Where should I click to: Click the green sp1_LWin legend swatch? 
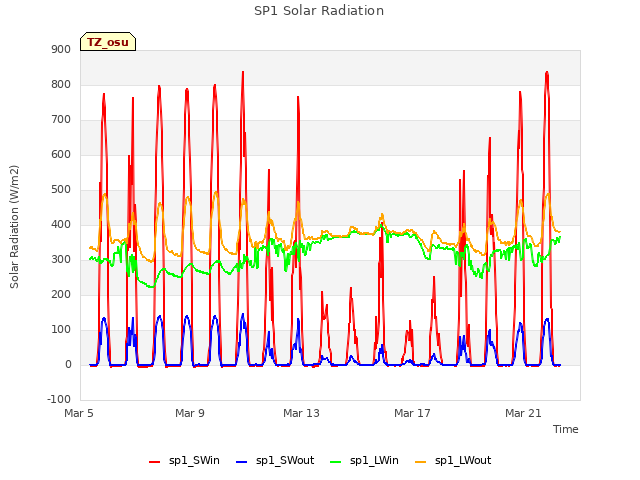point(335,462)
